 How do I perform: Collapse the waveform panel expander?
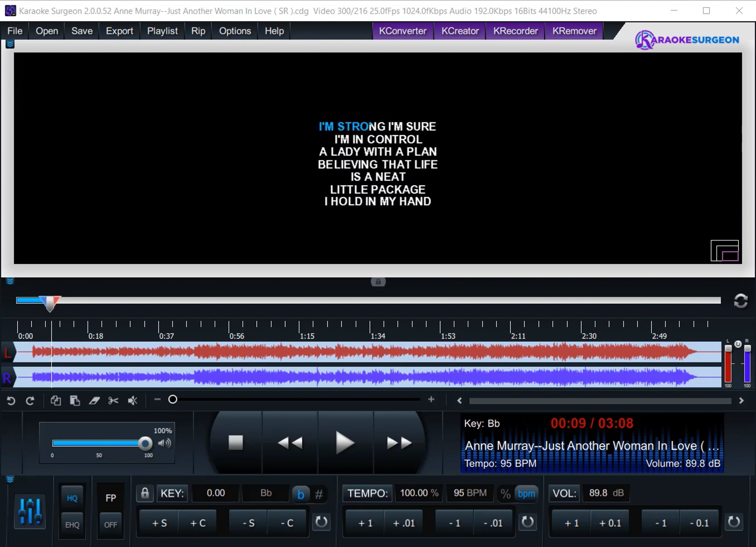point(10,281)
